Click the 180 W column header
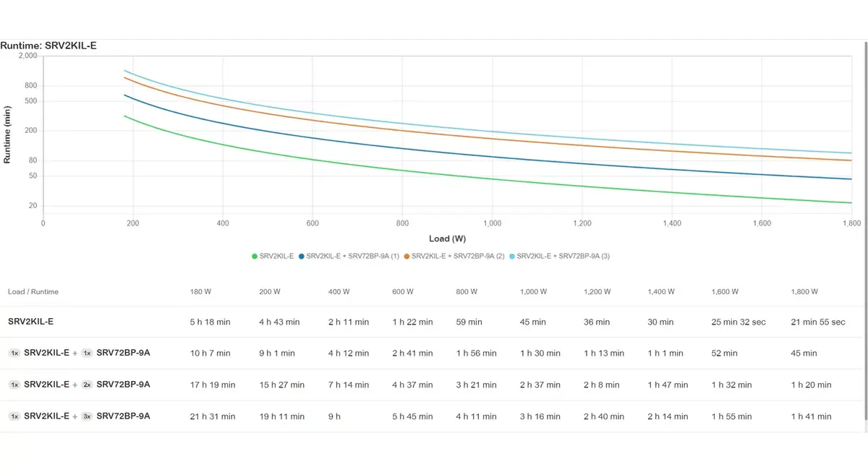The height and width of the screenshot is (472, 868). point(201,292)
